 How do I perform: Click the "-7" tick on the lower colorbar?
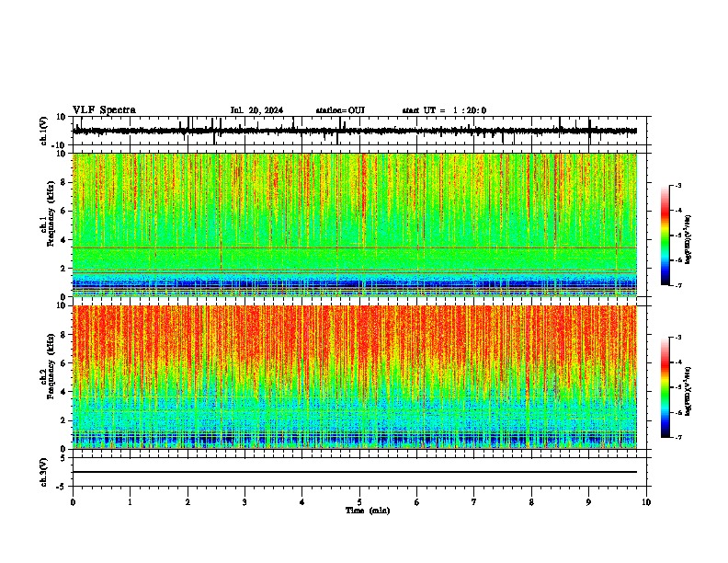click(x=677, y=437)
